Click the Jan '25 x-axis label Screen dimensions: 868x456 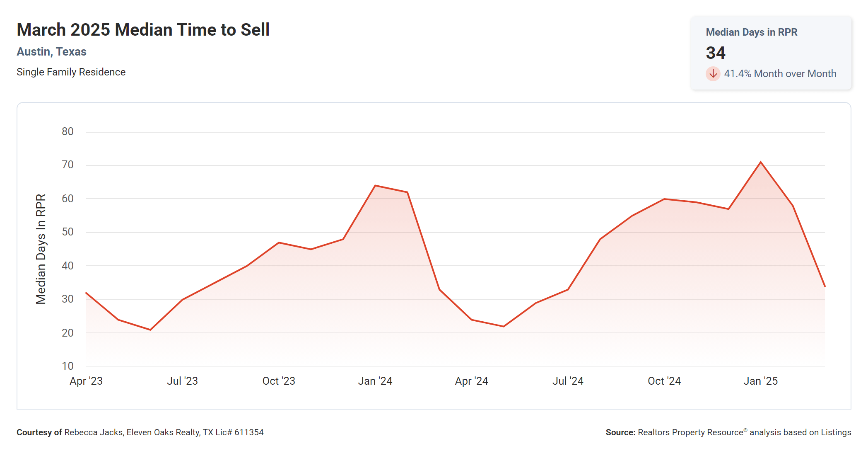pyautogui.click(x=760, y=381)
